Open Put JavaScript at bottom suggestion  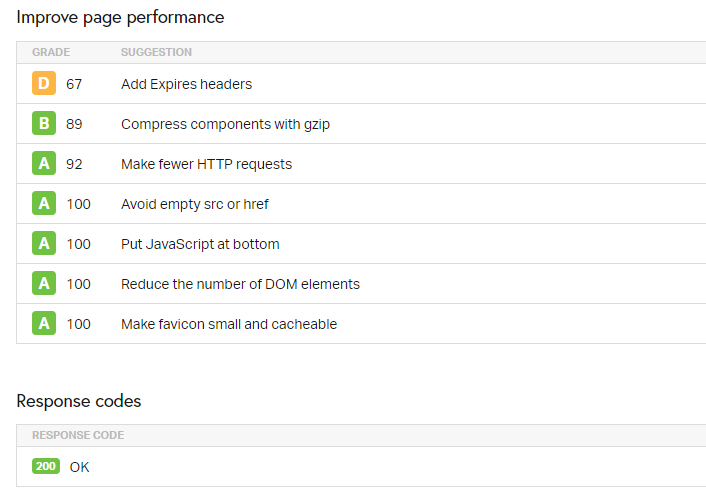[200, 244]
